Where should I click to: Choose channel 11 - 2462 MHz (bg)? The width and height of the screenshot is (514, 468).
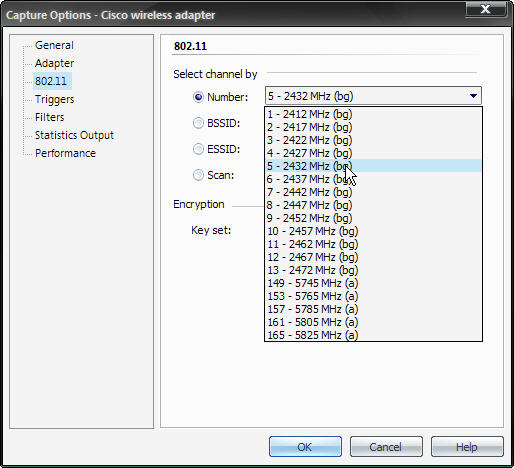coord(373,244)
